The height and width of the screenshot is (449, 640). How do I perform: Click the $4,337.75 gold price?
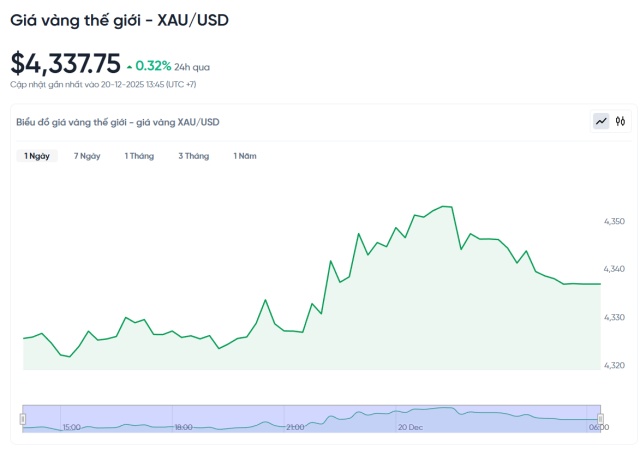click(65, 63)
